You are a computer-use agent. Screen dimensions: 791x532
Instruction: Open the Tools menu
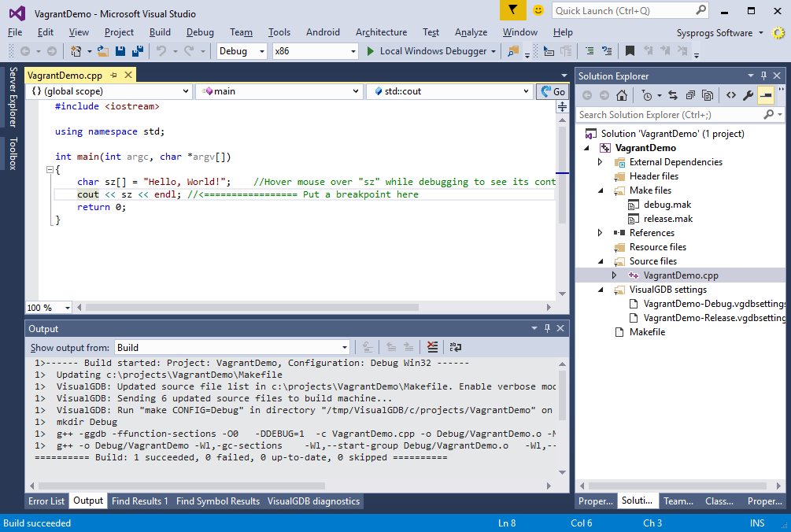279,32
